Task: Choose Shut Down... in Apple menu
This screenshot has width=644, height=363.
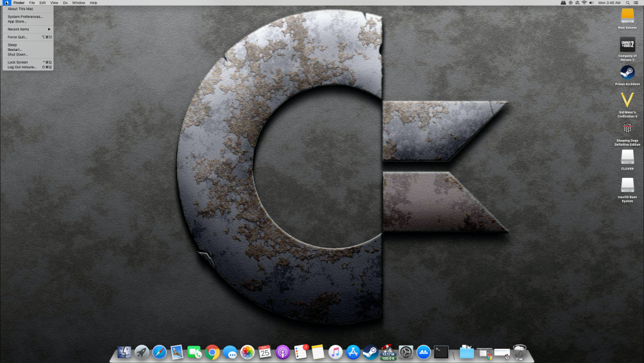Action: [28, 54]
